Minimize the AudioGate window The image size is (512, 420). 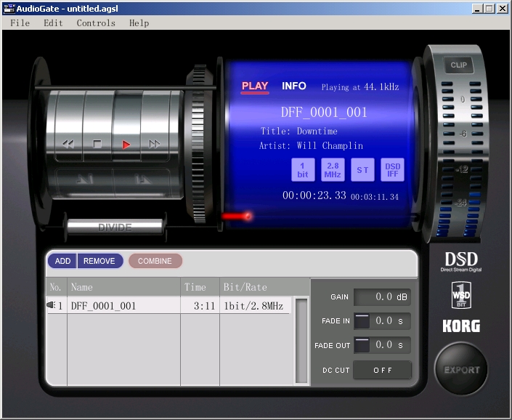477,9
